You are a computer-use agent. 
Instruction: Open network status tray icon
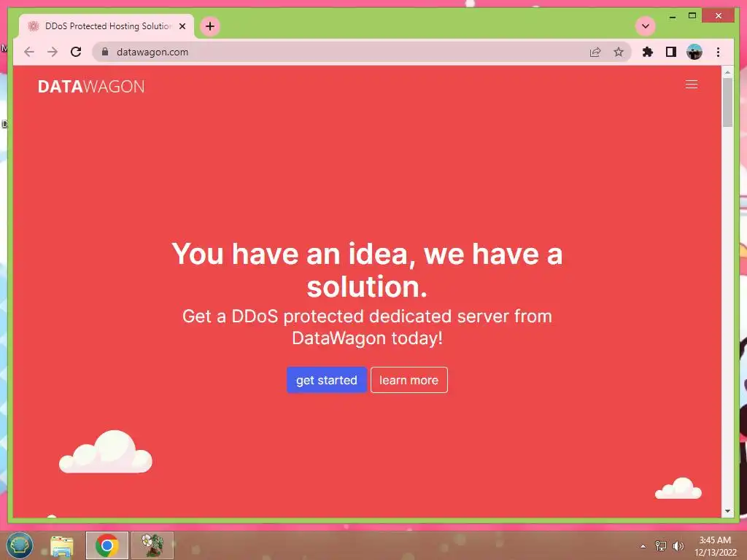click(x=661, y=545)
